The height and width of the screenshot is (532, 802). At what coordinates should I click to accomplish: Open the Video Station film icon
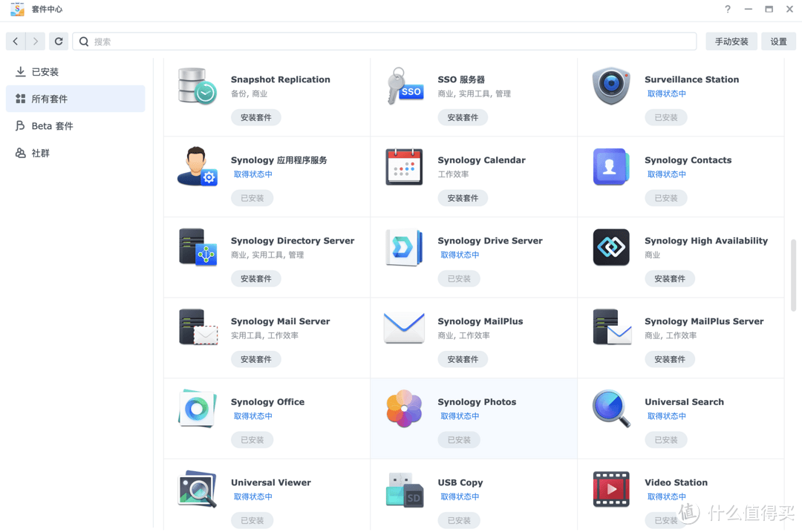pos(611,489)
